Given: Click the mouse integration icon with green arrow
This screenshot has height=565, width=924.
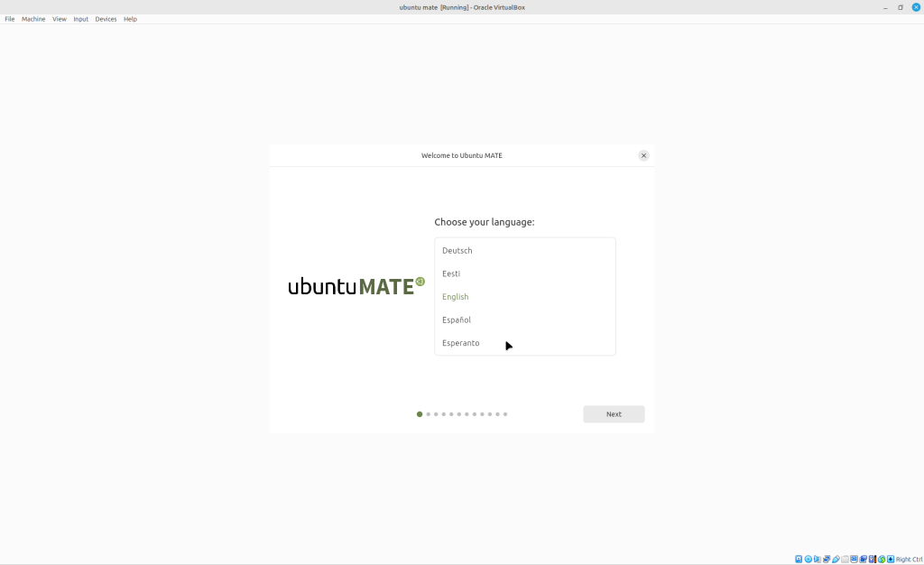Looking at the screenshot, I should click(882, 559).
